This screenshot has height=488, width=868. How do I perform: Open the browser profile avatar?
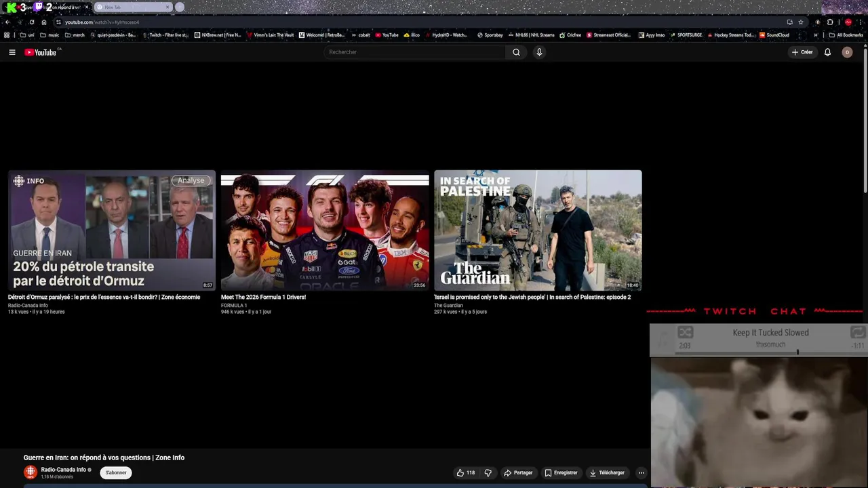click(x=848, y=22)
